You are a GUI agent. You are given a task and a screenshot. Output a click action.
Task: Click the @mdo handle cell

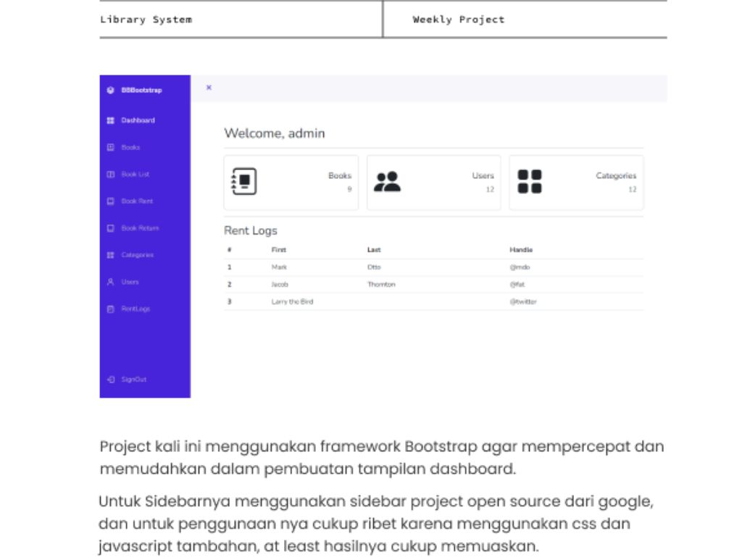(520, 268)
